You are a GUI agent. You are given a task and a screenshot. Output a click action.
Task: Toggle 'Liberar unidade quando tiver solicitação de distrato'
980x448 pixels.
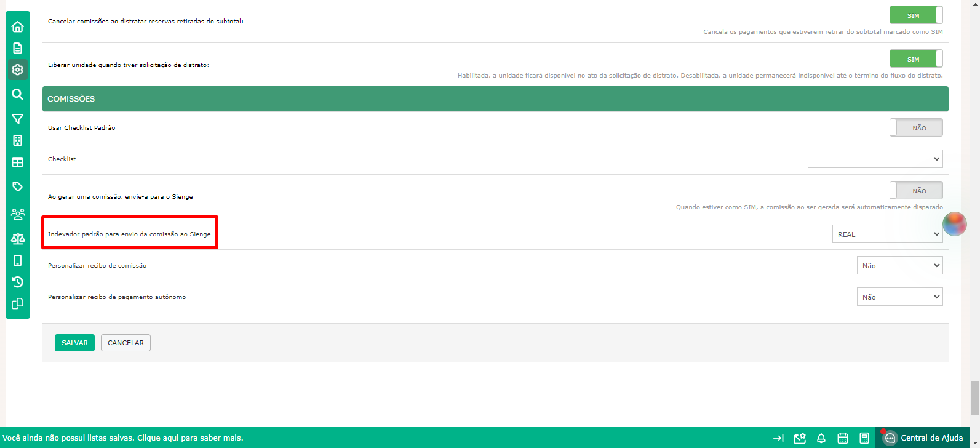[x=916, y=59]
